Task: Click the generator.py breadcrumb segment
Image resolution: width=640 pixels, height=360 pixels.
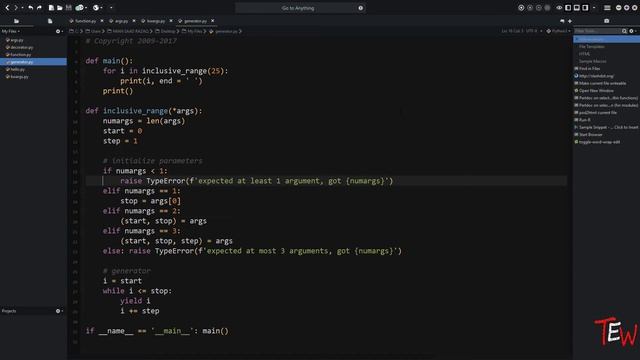Action: pyautogui.click(x=224, y=31)
